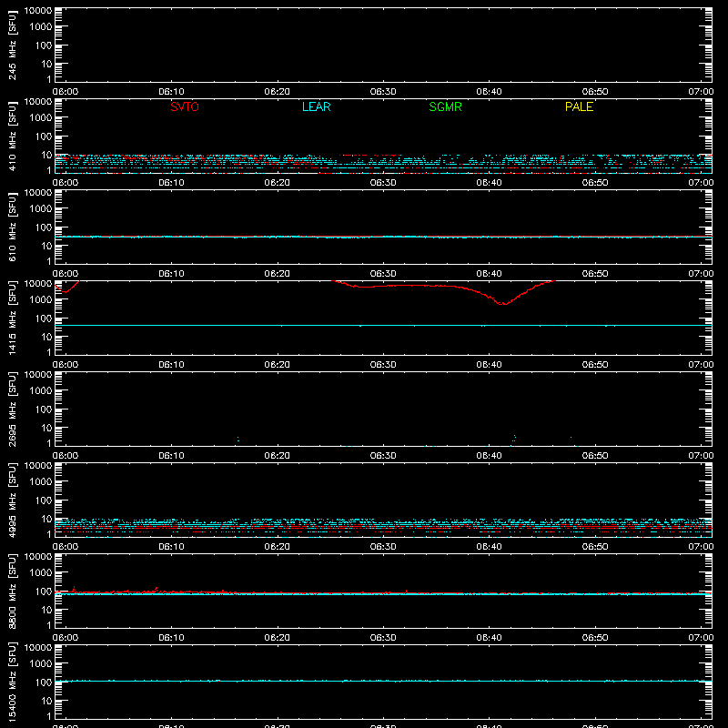
Task: Click the 06:00 time label below 8800 MHz plot
Action: pos(66,638)
